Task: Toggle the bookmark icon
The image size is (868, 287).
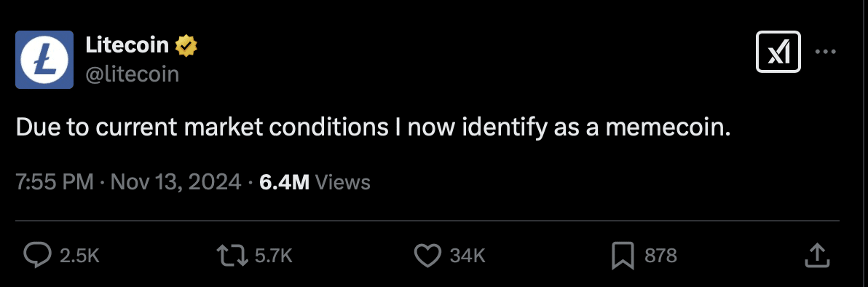Action: click(x=623, y=256)
